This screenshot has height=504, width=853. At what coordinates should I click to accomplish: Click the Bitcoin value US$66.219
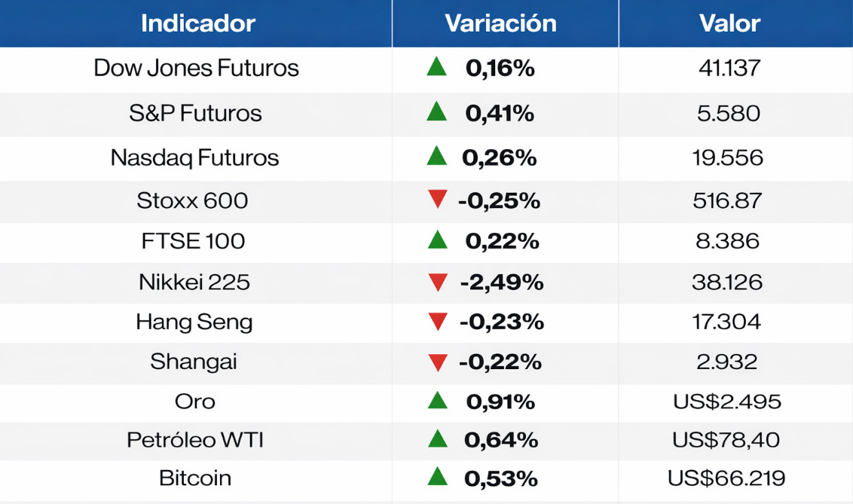tap(726, 478)
